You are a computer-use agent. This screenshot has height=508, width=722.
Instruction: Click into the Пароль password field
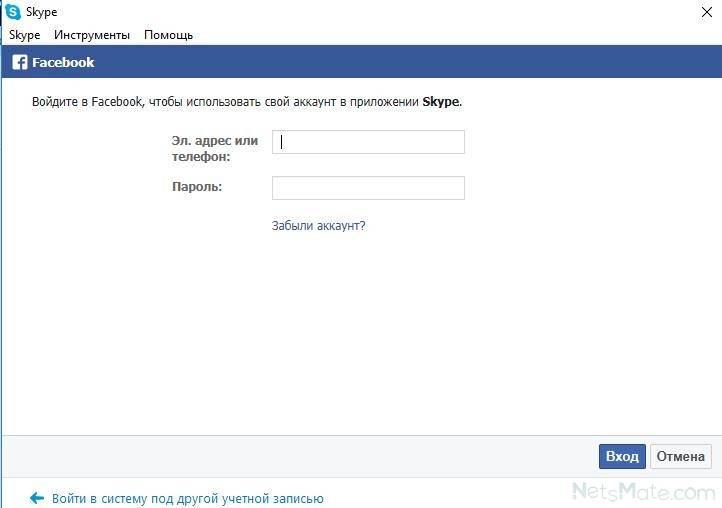tap(368, 188)
